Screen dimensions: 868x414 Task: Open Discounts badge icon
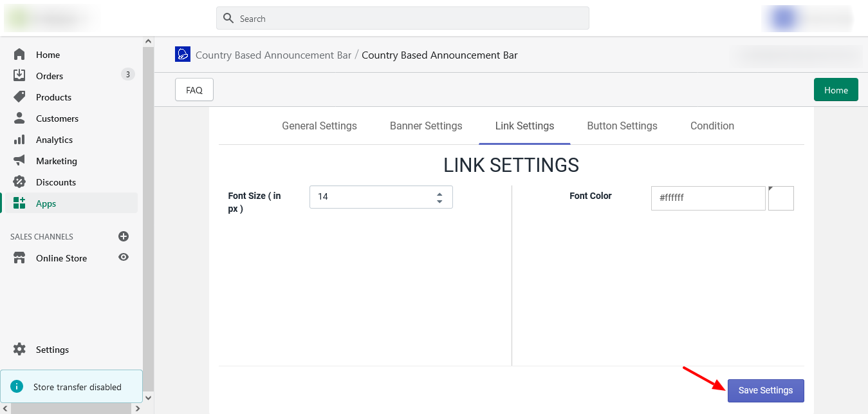click(x=19, y=182)
